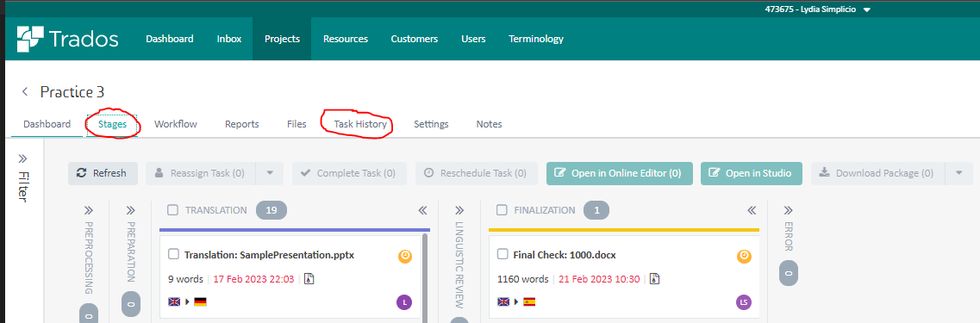This screenshot has height=323, width=980.
Task: Click the Preparation column count badge
Action: pos(131,304)
